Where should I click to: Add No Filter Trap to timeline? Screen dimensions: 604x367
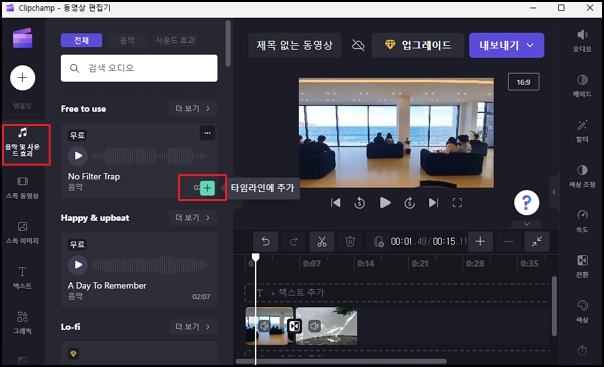pyautogui.click(x=207, y=188)
